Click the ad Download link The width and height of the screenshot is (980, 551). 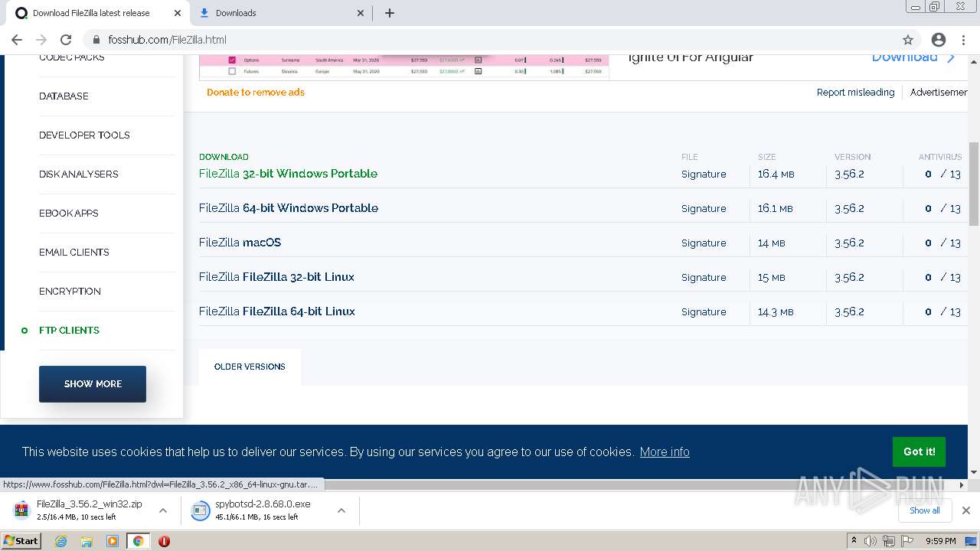[x=914, y=57]
